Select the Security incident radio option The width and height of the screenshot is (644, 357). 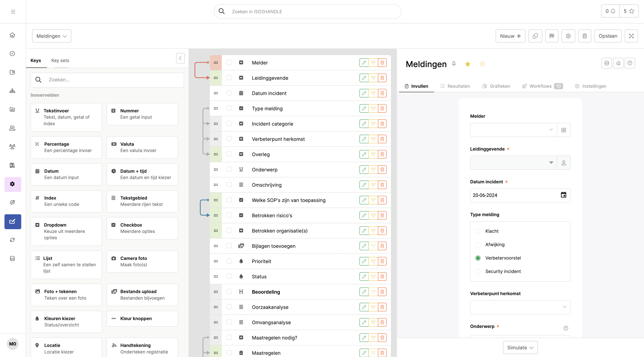point(478,271)
